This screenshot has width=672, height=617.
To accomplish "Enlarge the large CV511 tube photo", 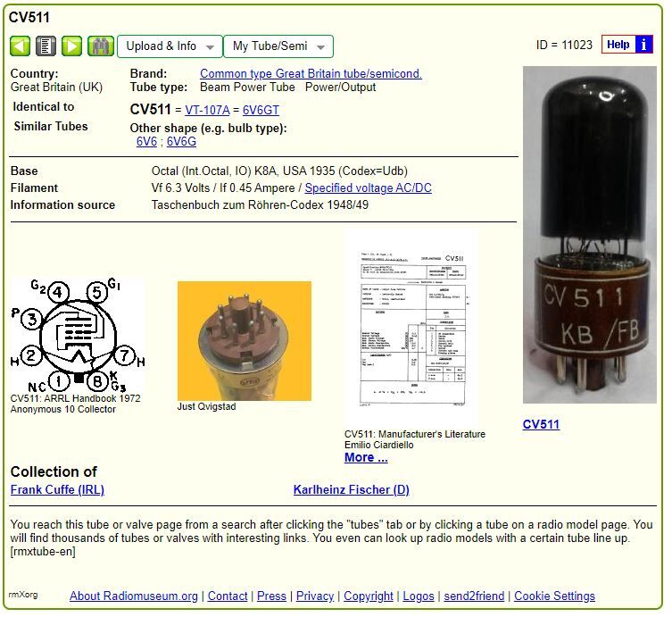I will (589, 235).
